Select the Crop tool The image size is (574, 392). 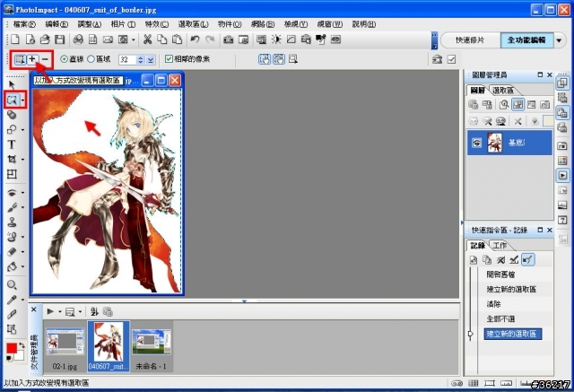12,159
